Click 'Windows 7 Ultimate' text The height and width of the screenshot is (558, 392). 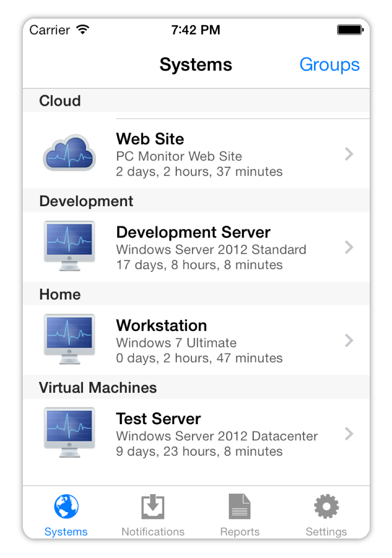click(x=176, y=342)
